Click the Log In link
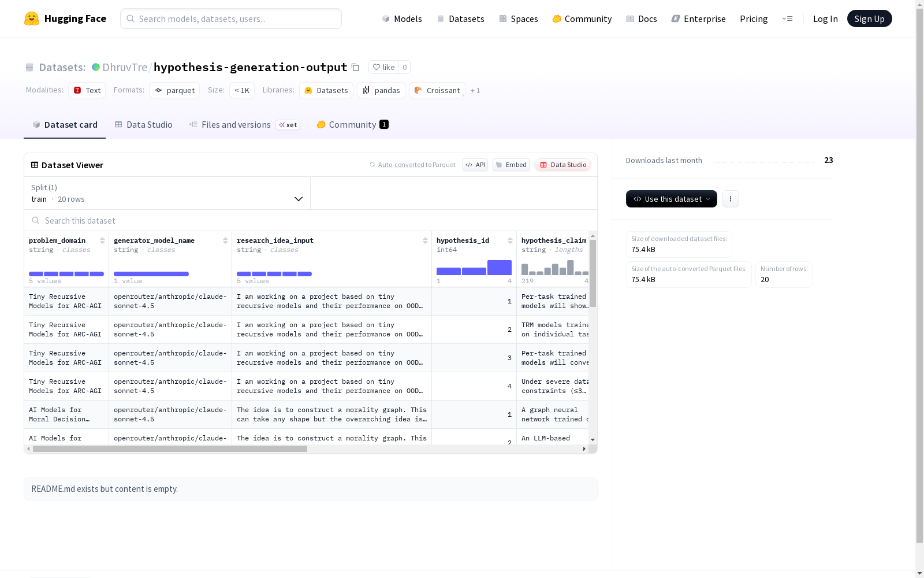Viewport: 924px width, 578px height. point(825,18)
